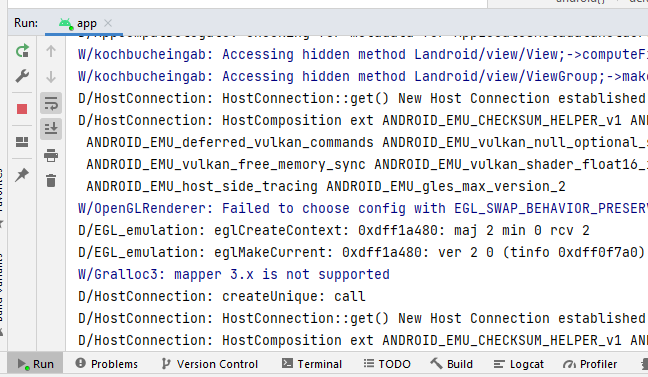
Task: Click log line mentioning Landroid/view/View;->computeF
Action: click(x=363, y=55)
